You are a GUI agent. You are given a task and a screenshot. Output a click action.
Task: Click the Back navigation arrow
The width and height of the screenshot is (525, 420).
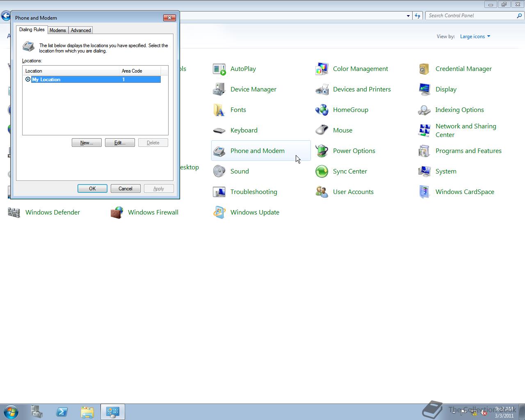pos(6,16)
